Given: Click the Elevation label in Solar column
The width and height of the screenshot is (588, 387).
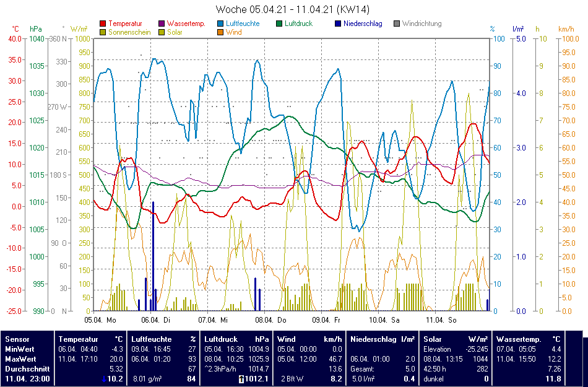Looking at the screenshot, I should pos(438,349).
